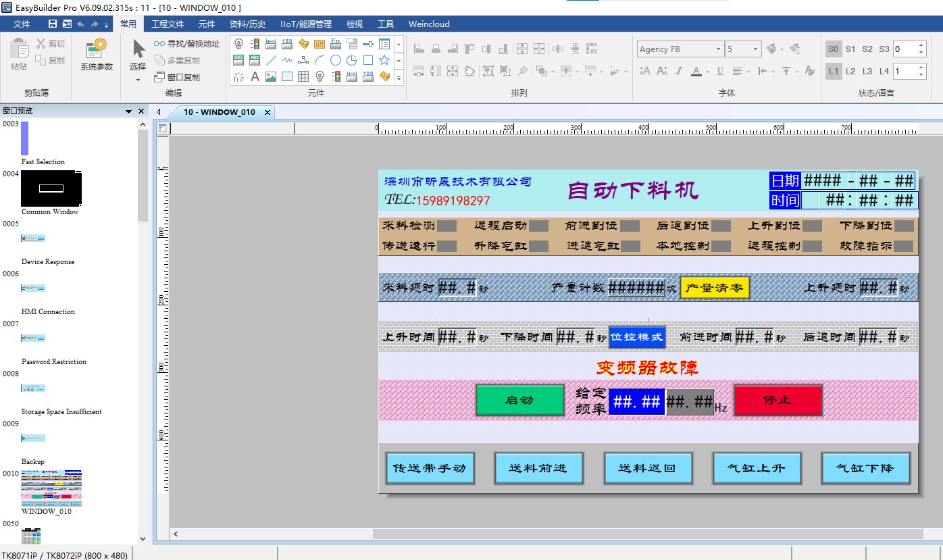Image resolution: width=943 pixels, height=560 pixels.
Task: Click the green 启动 button on canvas
Action: click(519, 400)
